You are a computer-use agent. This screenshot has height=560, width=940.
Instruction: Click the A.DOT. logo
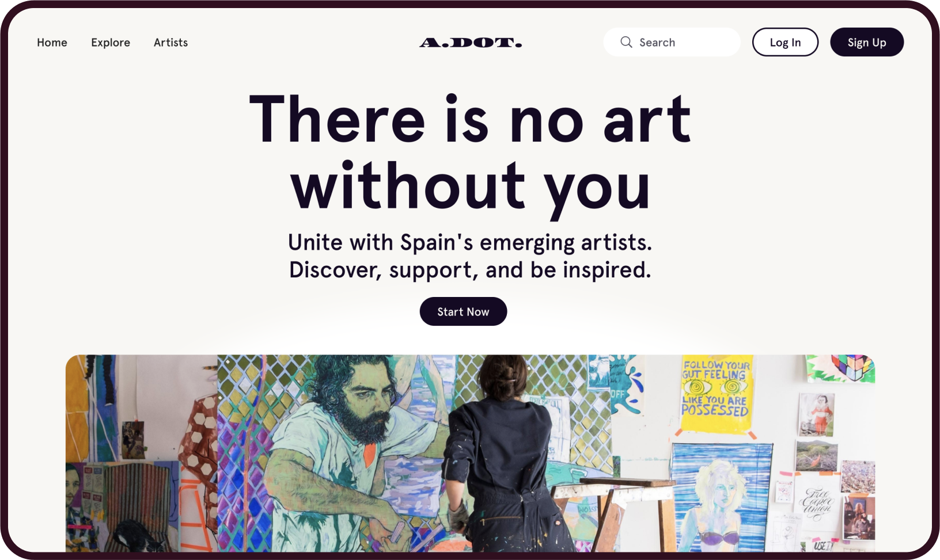click(471, 43)
